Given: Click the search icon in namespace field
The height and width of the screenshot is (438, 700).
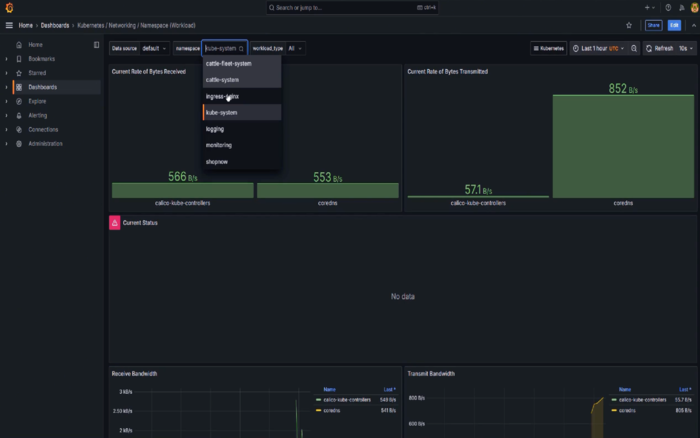Looking at the screenshot, I should pos(241,49).
